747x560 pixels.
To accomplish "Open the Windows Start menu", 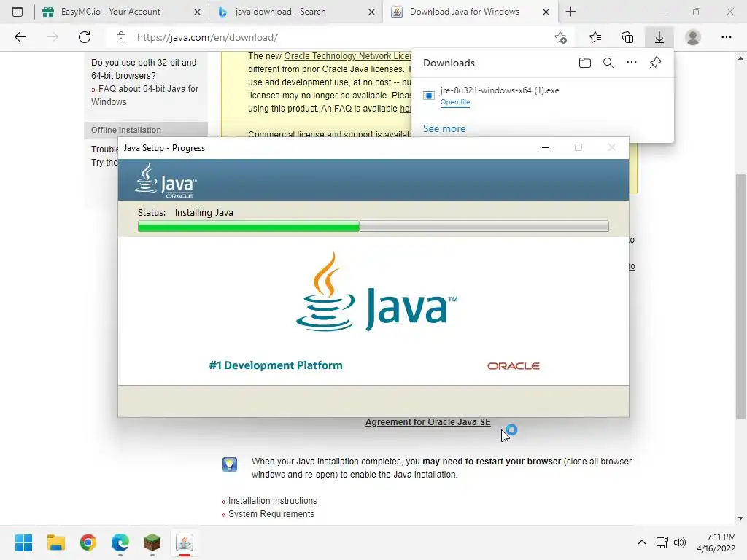I will 24,542.
